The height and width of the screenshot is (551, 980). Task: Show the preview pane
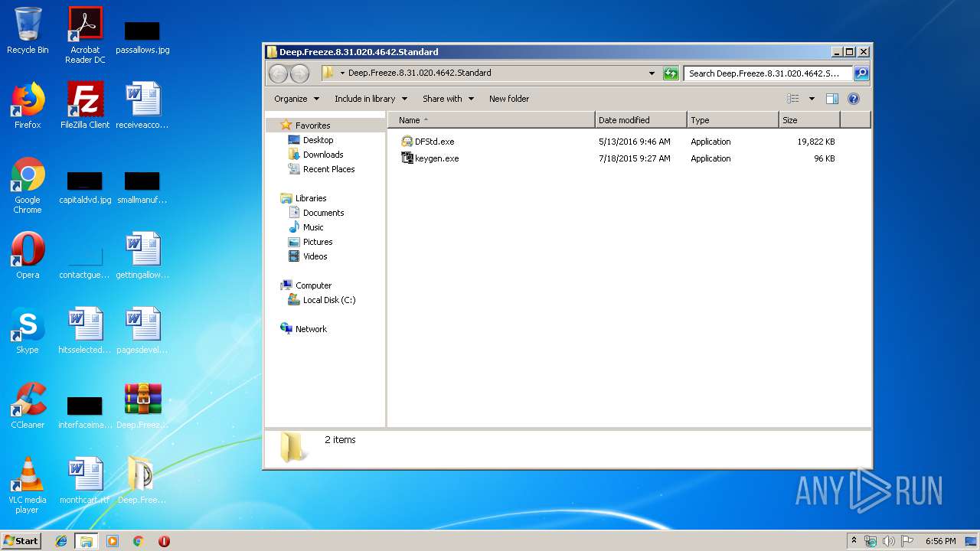pyautogui.click(x=832, y=99)
